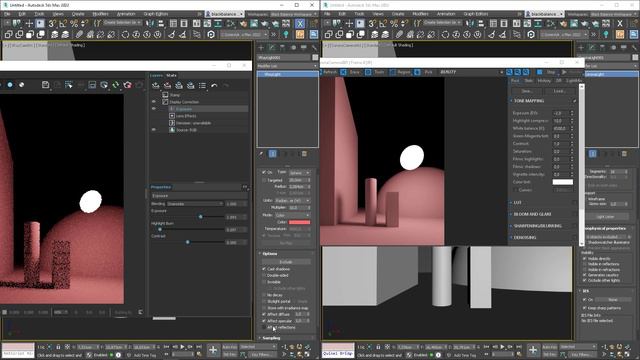Switch to the Stats tab beside Layers
Viewport: 640px width, 360px height.
171,75
